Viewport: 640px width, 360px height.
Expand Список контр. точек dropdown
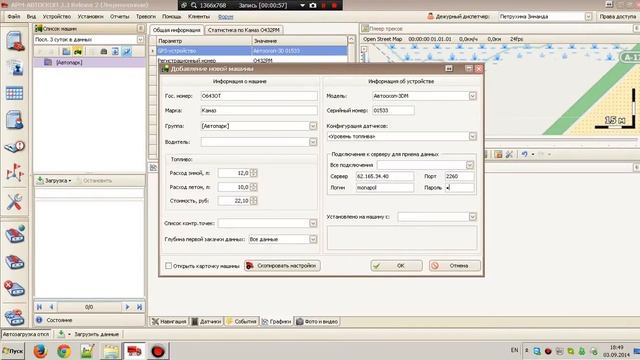point(313,223)
